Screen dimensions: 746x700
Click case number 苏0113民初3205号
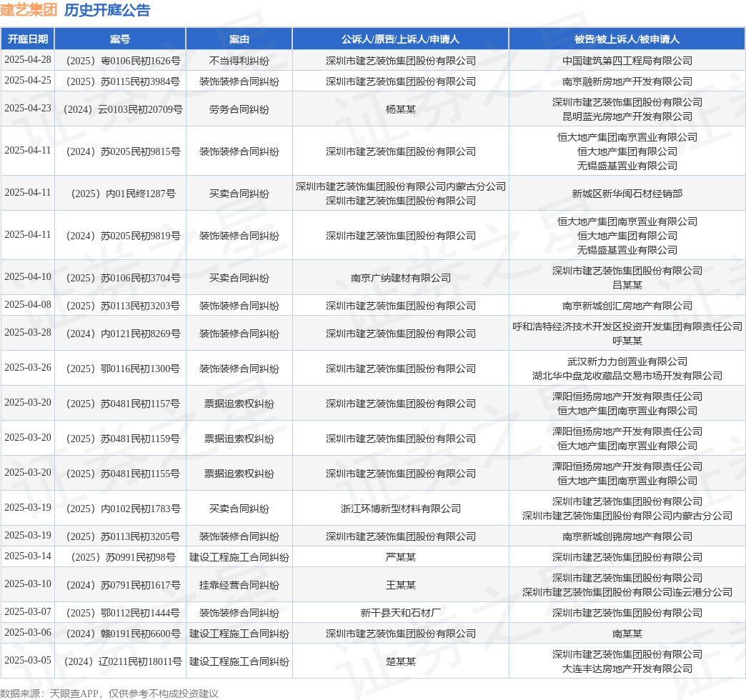pyautogui.click(x=123, y=536)
